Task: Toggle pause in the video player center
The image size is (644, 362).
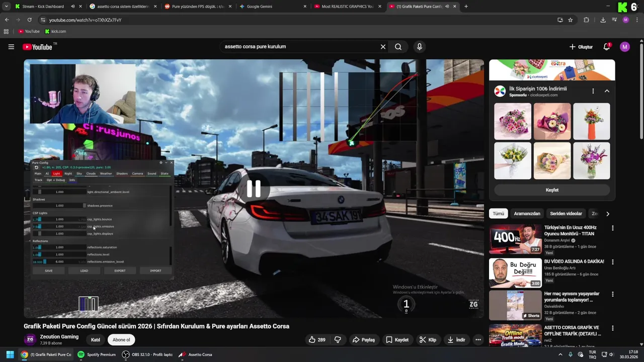Action: (x=254, y=189)
